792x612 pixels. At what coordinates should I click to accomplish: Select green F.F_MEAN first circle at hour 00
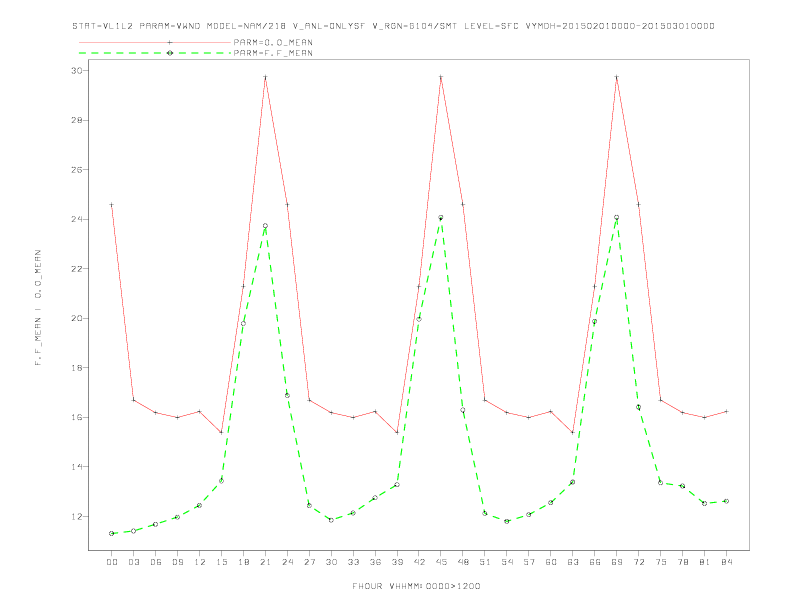click(112, 534)
